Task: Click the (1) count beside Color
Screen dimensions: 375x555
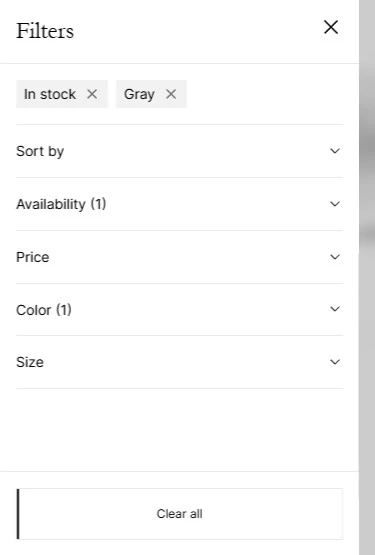Action: coord(64,310)
